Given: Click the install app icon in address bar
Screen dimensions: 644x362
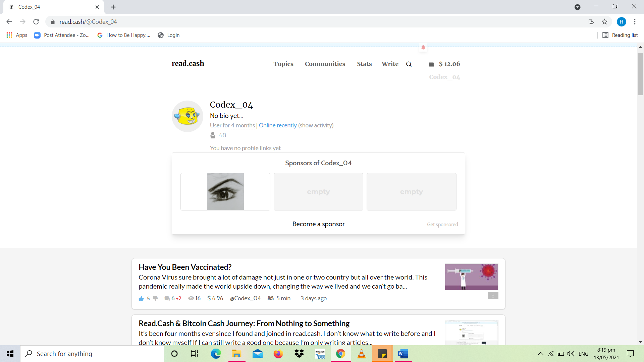Looking at the screenshot, I should (591, 22).
